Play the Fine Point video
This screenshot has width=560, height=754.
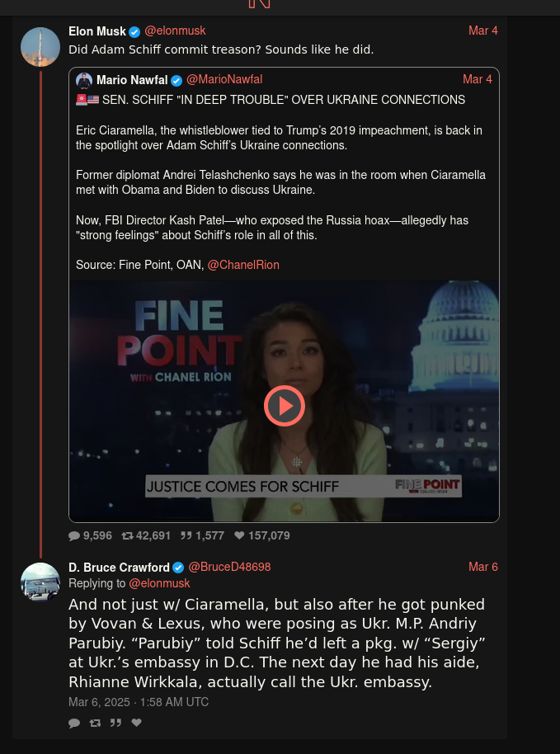[x=284, y=406]
